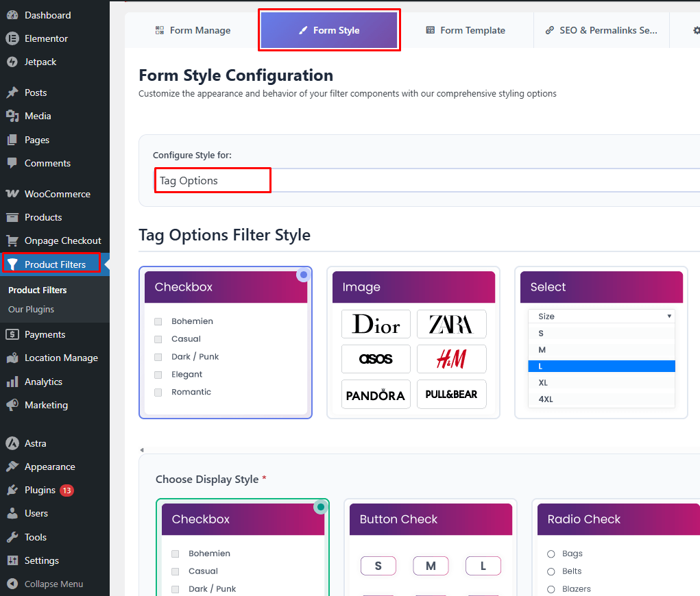The image size is (700, 596).
Task: Click the M size button
Action: pyautogui.click(x=431, y=566)
